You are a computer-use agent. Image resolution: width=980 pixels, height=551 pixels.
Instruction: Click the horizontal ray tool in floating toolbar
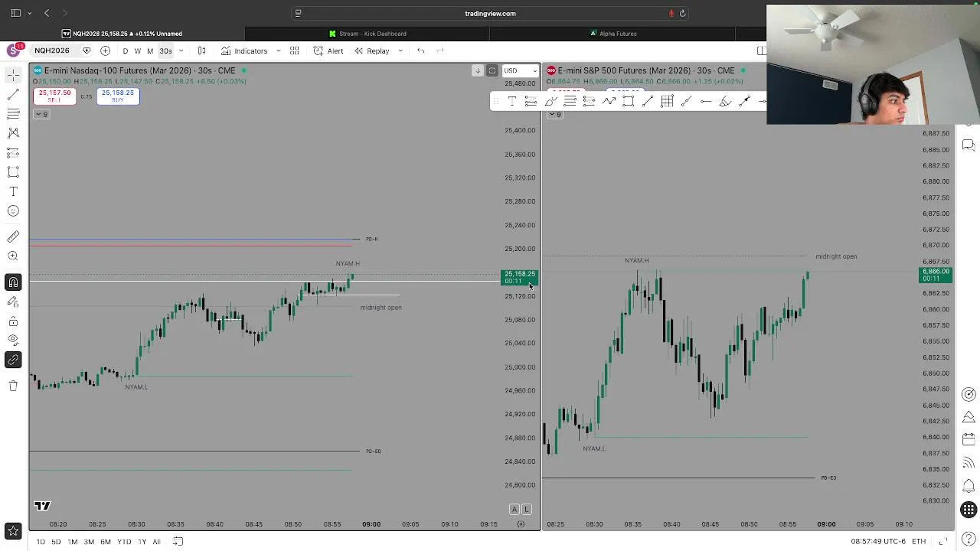tap(706, 101)
